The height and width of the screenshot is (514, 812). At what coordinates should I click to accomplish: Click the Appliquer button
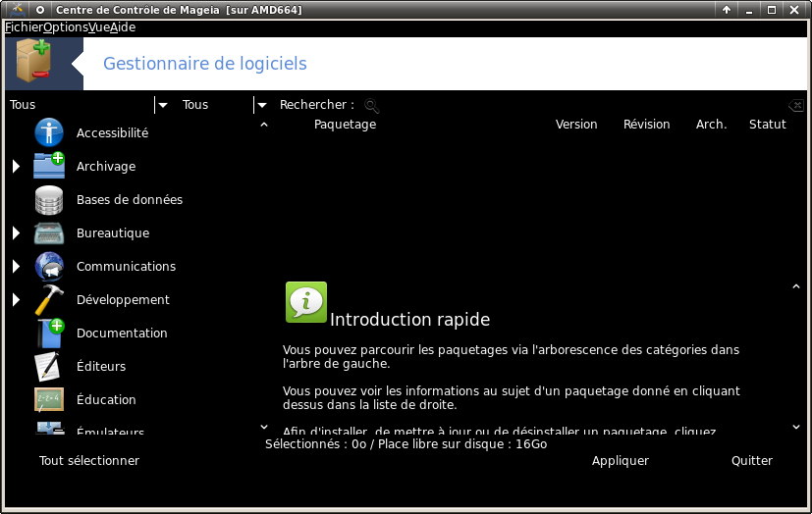(621, 461)
